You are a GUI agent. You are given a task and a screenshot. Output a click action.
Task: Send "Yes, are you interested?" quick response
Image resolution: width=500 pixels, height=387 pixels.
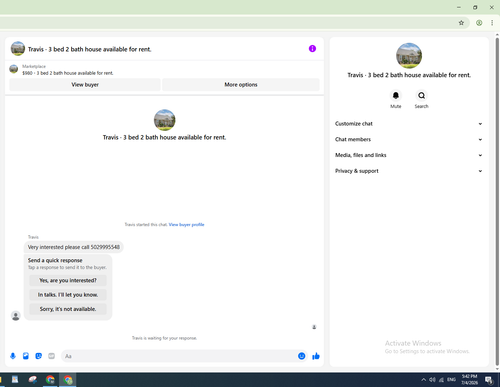(68, 280)
